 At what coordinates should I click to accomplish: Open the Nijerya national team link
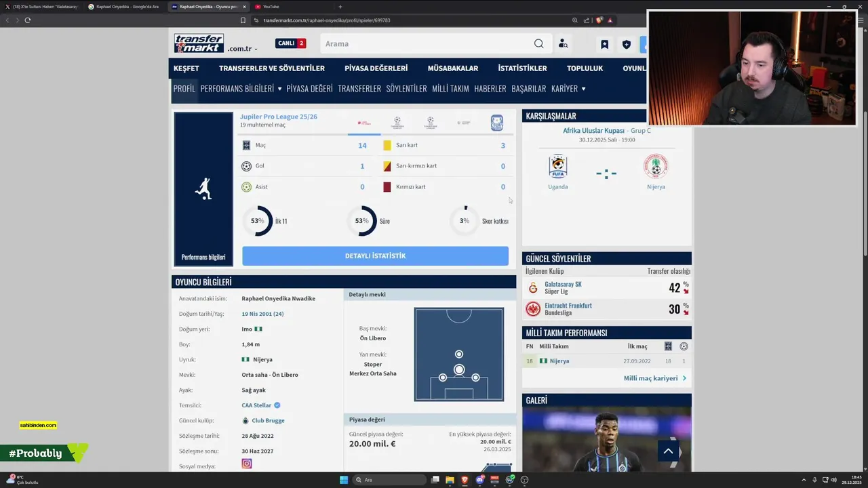point(559,361)
